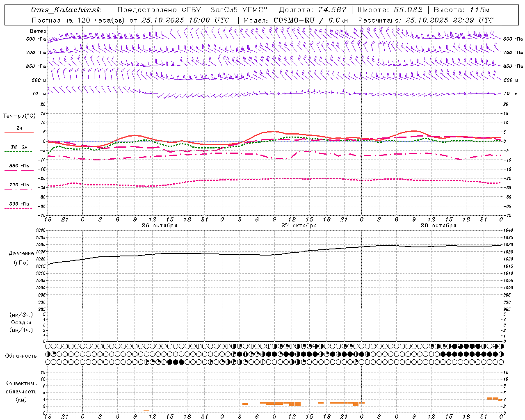Image resolution: width=525 pixels, height=420 pixels.
Task: Click the station name Oms_Kalachinsk in the header
Action: 66,10
